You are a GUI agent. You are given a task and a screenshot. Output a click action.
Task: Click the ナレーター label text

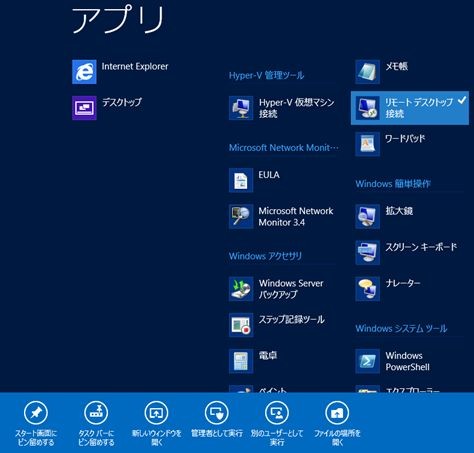point(403,283)
